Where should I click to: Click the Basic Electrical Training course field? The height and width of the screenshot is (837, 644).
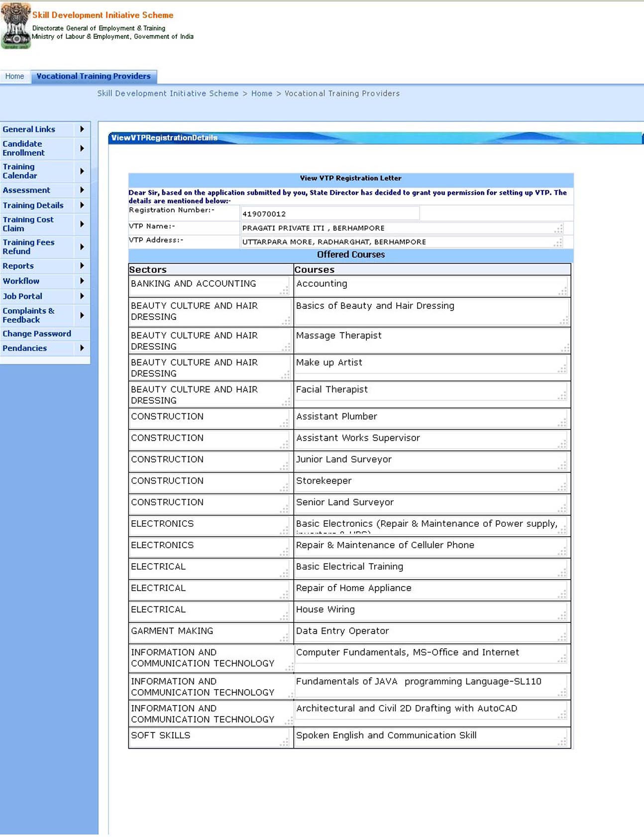(x=431, y=569)
